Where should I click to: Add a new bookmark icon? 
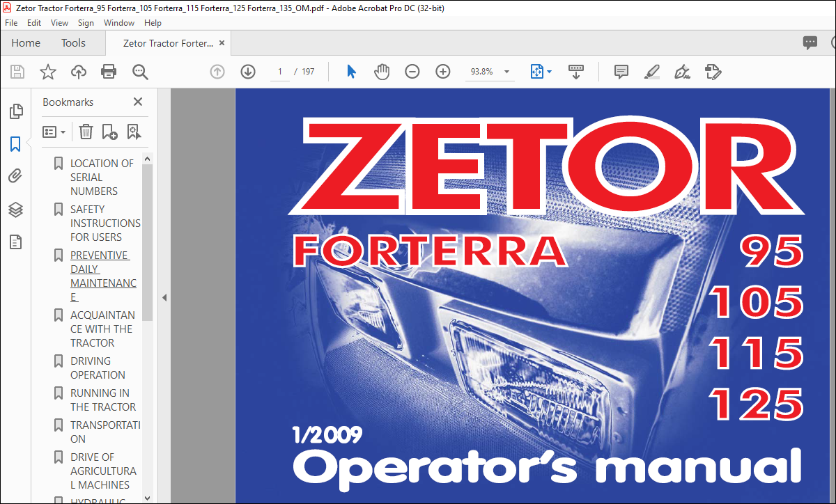click(110, 132)
